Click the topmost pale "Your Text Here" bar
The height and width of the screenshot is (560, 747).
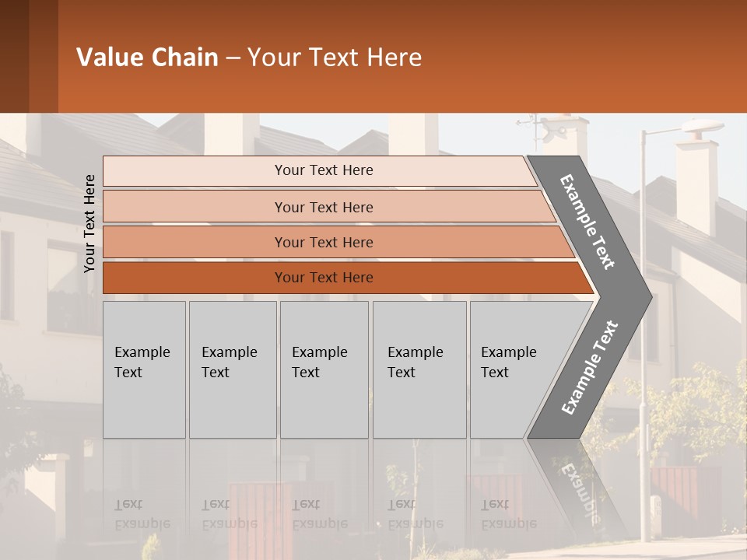[324, 170]
